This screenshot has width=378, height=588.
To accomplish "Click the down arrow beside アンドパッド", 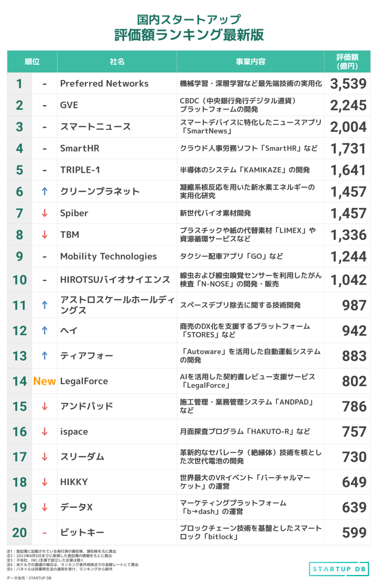I will tap(44, 407).
